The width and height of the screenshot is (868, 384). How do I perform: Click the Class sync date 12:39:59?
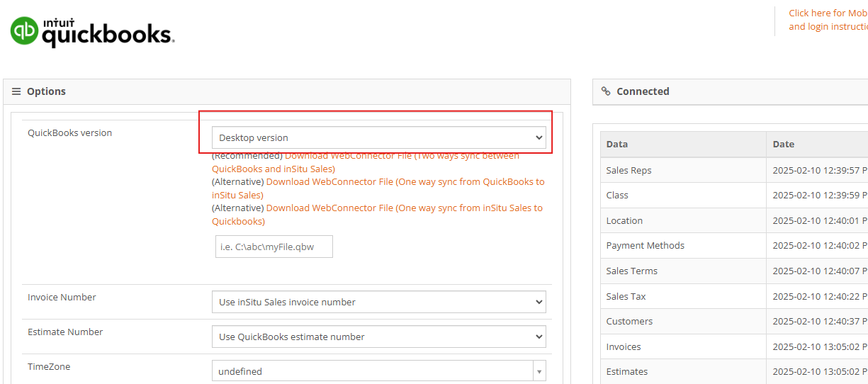pos(820,195)
